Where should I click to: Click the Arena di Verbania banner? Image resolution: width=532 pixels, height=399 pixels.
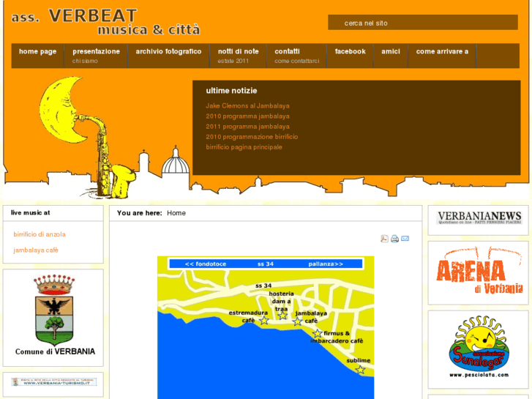[479, 272]
